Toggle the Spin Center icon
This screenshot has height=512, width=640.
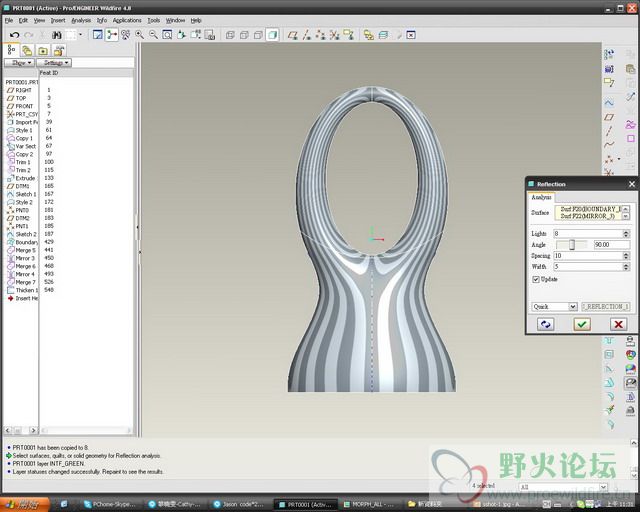click(111, 35)
